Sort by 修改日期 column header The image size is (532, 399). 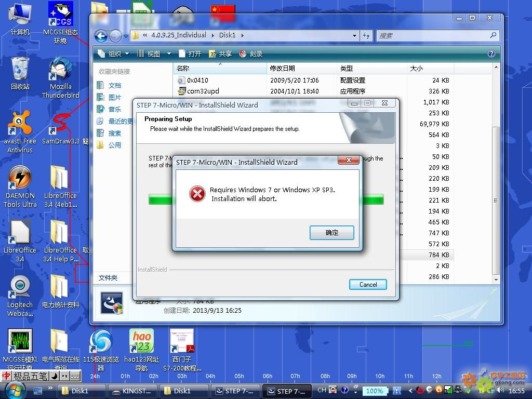click(302, 69)
